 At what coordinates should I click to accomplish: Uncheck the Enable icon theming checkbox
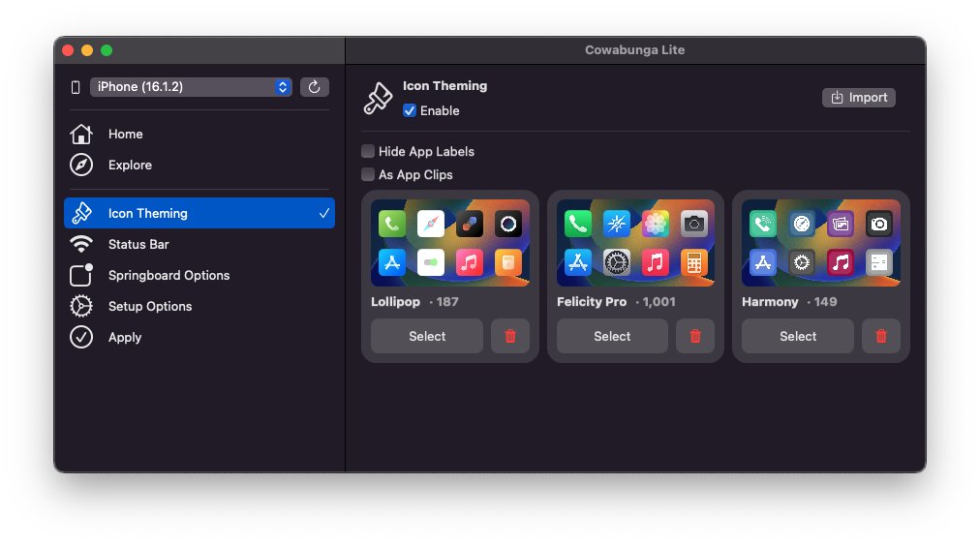[410, 110]
